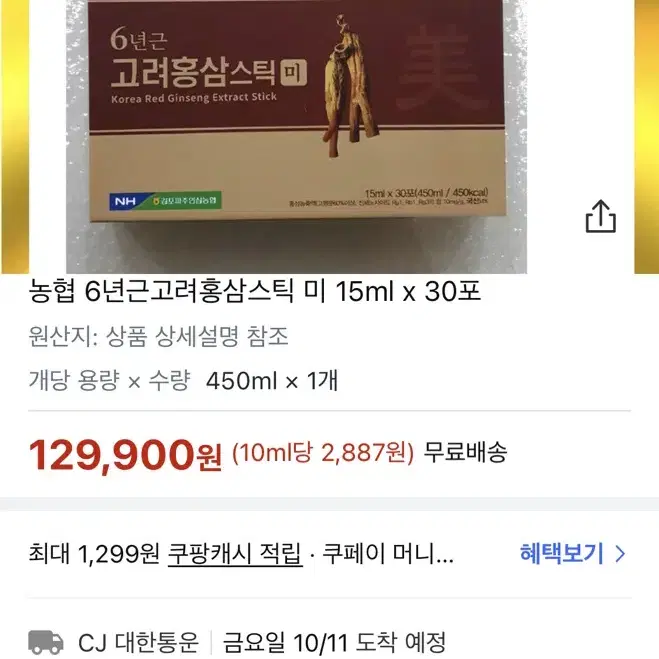
Task: Tap the 미 badge on the box
Action: [x=293, y=73]
